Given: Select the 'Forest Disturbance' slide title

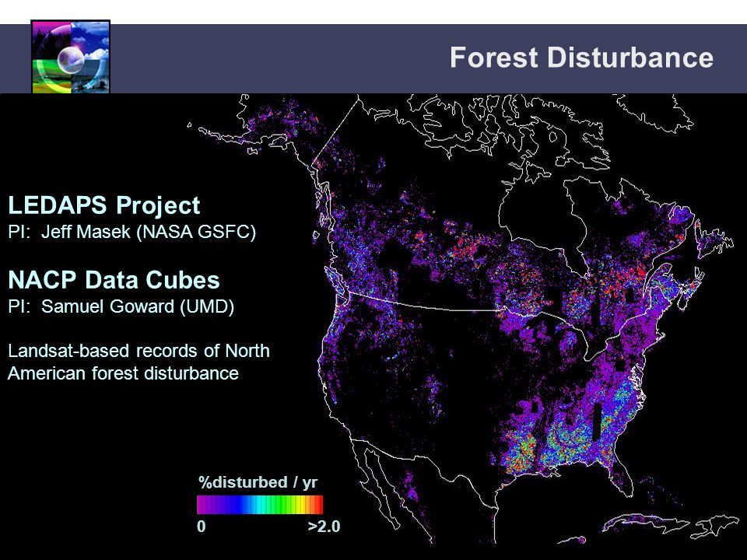Looking at the screenshot, I should click(x=581, y=58).
